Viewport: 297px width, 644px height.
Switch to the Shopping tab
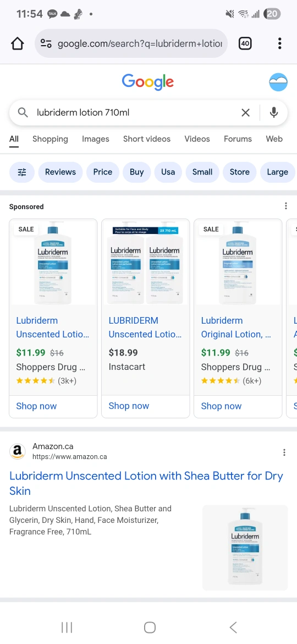tap(50, 139)
